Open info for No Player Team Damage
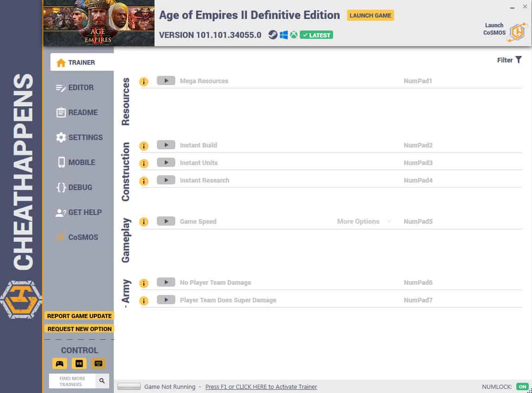 click(144, 283)
